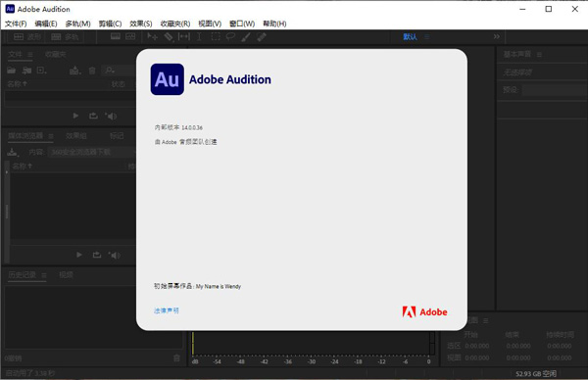Click the History panel trash icon
This screenshot has height=380, width=588.
point(176,358)
